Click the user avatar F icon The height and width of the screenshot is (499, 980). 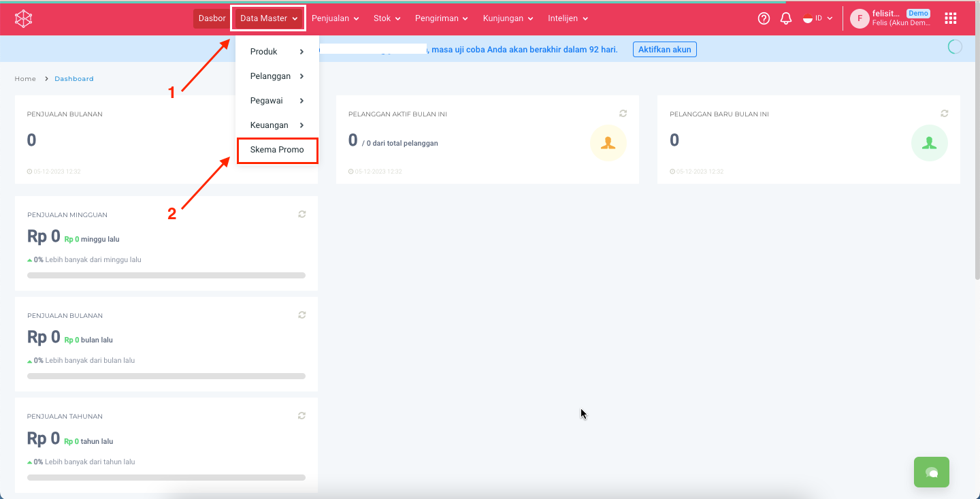point(860,19)
